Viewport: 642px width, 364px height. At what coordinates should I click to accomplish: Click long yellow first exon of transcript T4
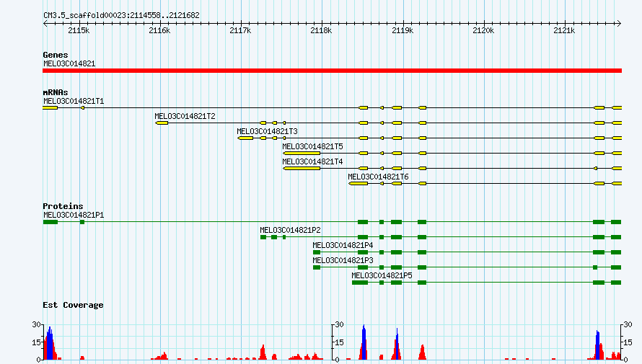pyautogui.click(x=302, y=169)
